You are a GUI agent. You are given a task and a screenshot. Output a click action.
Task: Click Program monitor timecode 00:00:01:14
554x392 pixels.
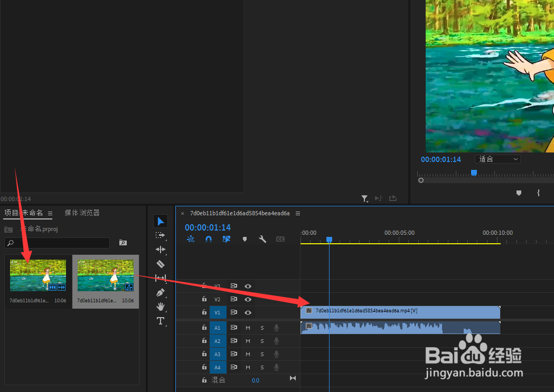[441, 159]
